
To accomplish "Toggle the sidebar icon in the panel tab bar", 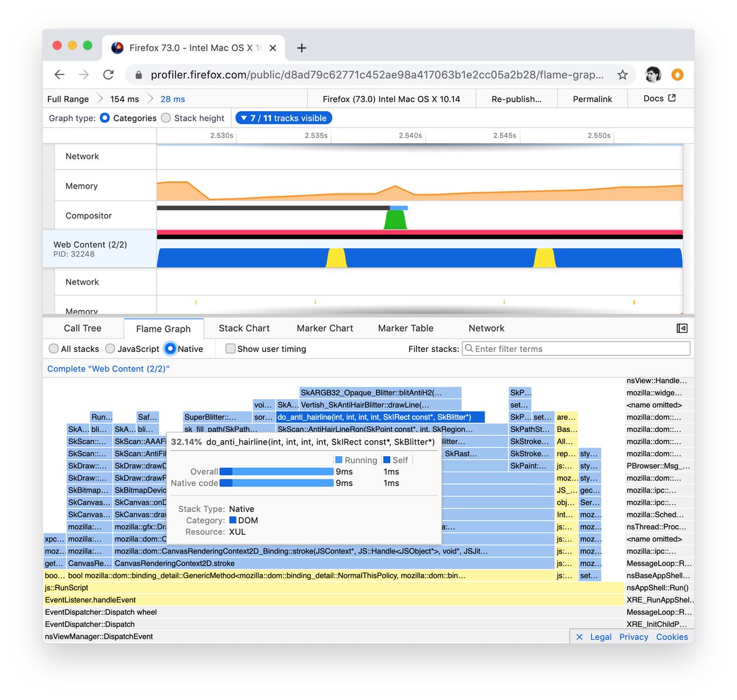I will (x=682, y=329).
